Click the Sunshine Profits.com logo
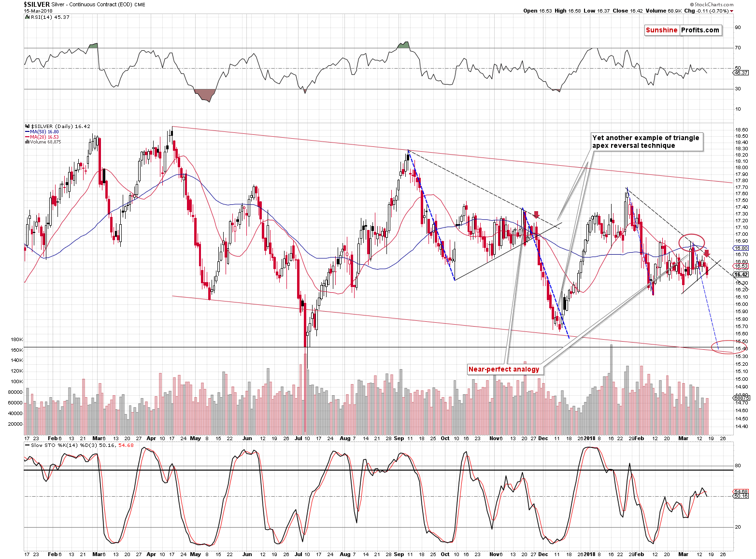756x559 pixels. tap(683, 30)
